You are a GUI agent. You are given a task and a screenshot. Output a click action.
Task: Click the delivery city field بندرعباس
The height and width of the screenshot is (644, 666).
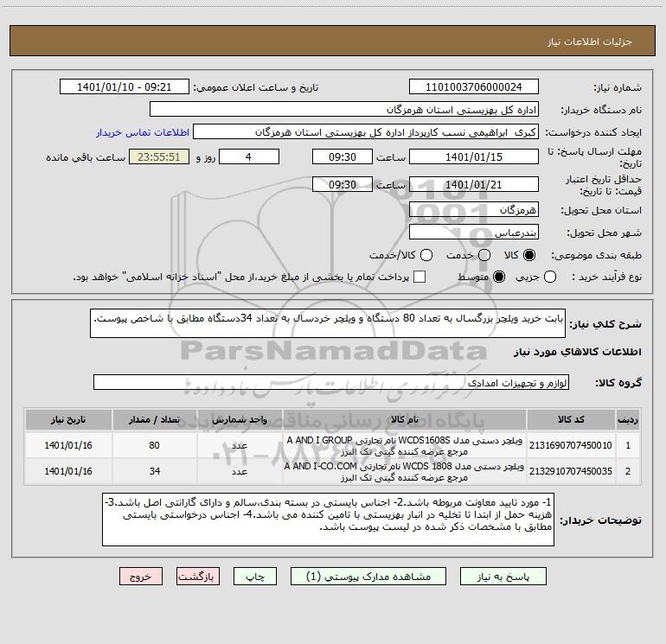tap(474, 233)
